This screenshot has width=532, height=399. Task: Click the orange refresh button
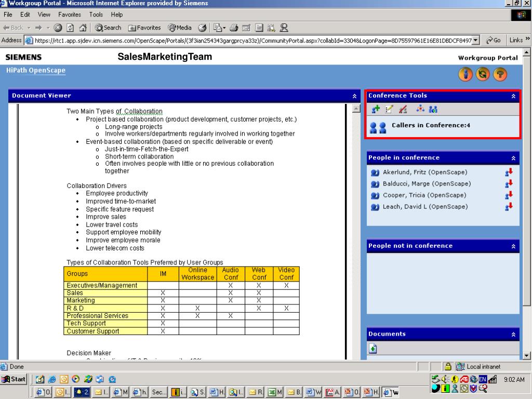click(483, 74)
